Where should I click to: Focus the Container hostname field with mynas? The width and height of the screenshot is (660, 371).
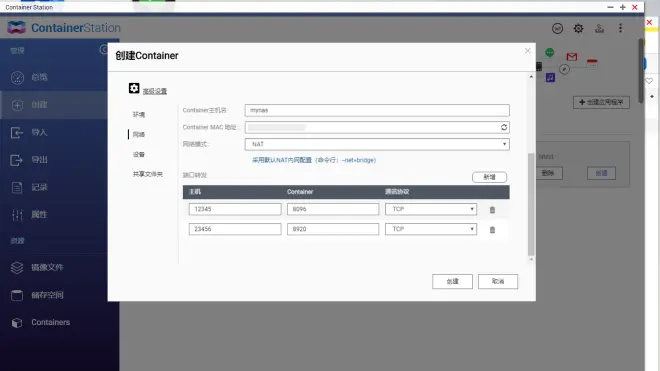point(377,110)
